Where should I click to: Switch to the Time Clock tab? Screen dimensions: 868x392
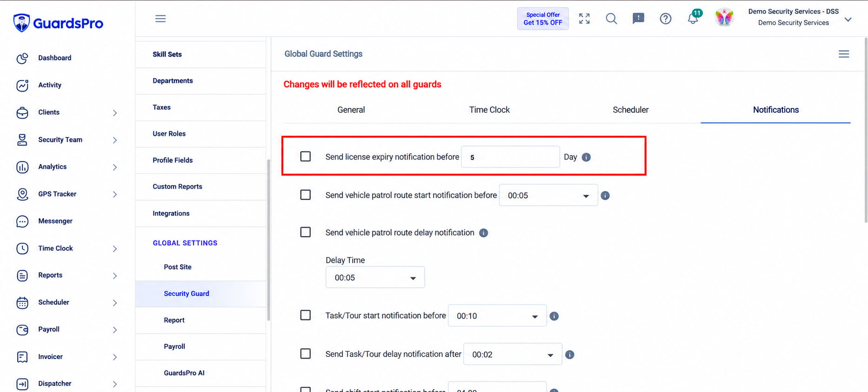pos(489,110)
